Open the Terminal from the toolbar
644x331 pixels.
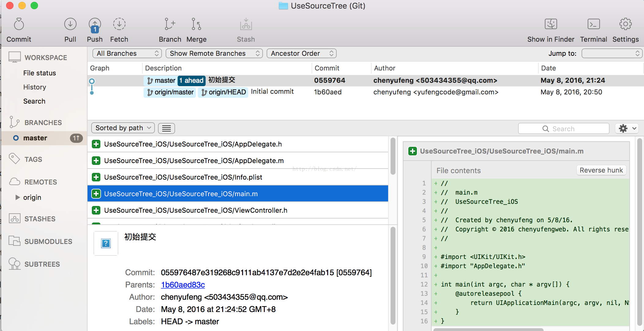[593, 24]
